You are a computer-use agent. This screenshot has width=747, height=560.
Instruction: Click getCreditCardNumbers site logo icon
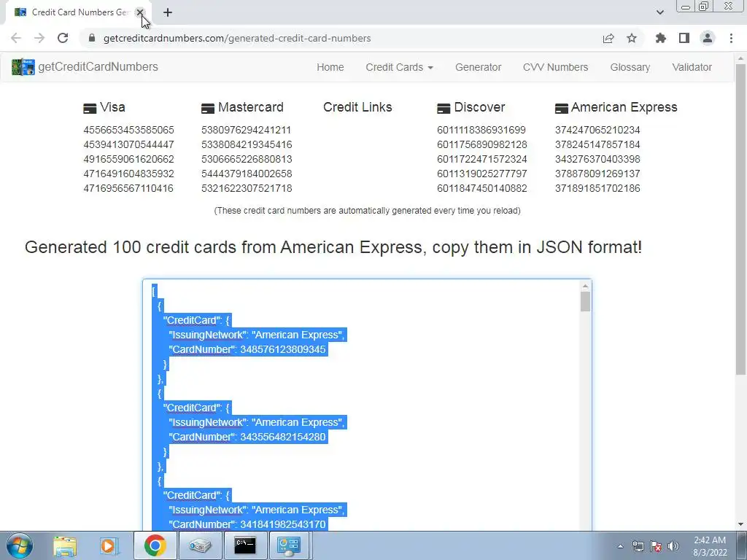tap(23, 67)
